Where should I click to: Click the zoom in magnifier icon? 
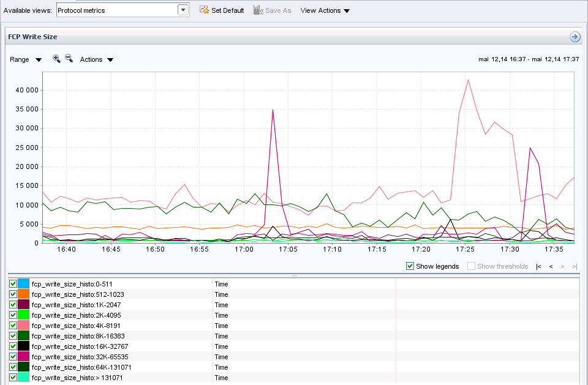[56, 59]
